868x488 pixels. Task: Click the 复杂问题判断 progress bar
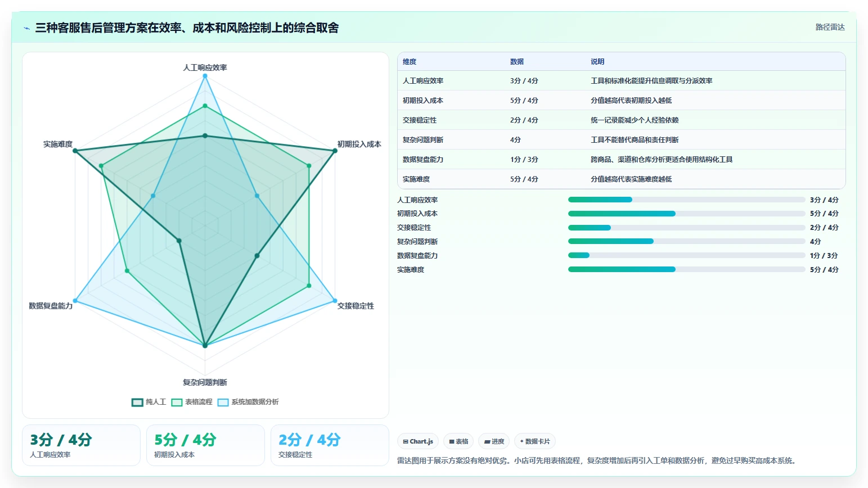(687, 241)
